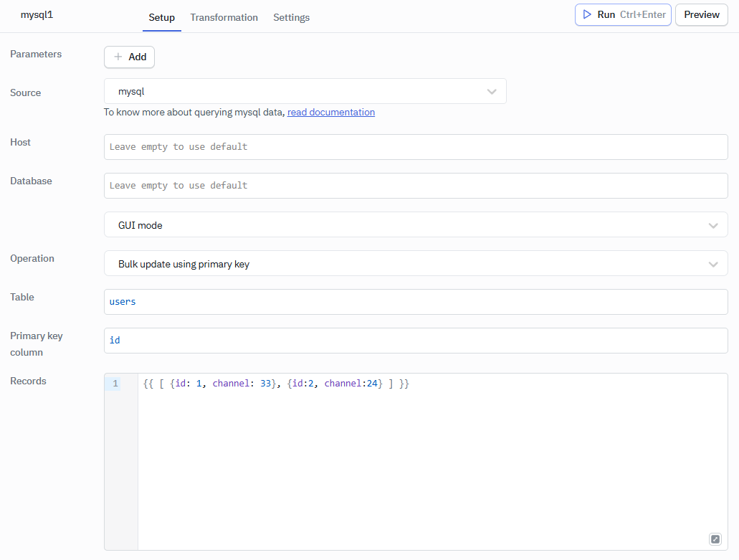
Task: Click the plus icon on the Add button
Action: click(x=117, y=57)
